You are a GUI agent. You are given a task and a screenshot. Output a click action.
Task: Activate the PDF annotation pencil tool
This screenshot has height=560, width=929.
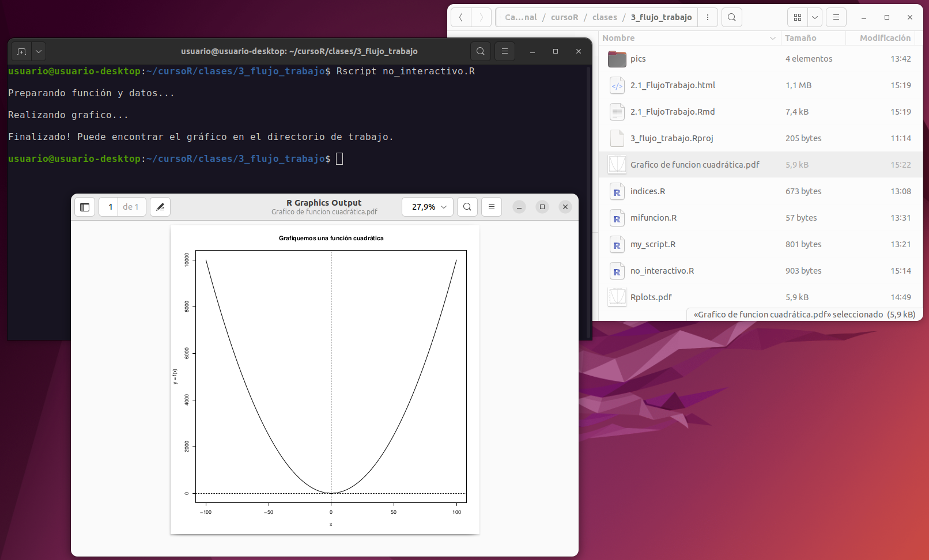point(160,207)
